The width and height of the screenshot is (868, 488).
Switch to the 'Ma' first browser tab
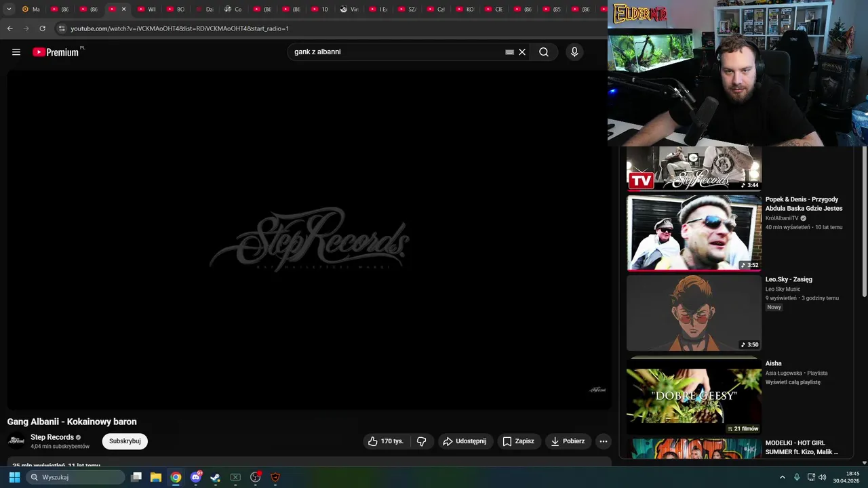click(x=31, y=9)
